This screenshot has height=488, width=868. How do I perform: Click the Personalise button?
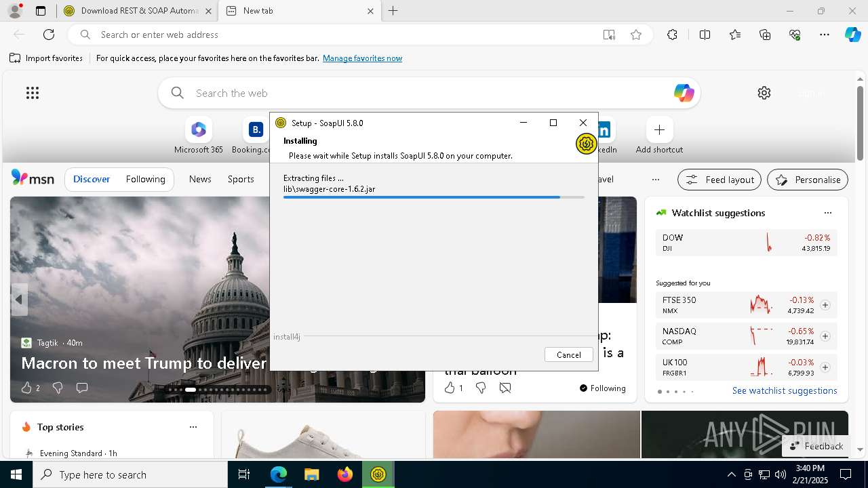(x=808, y=180)
